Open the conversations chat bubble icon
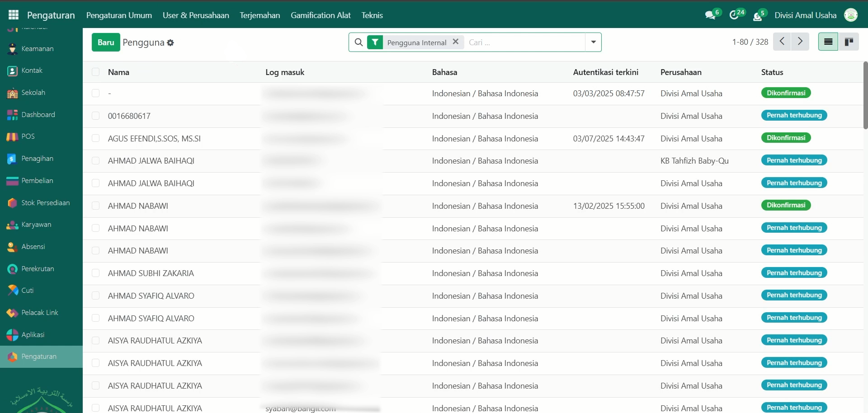This screenshot has width=868, height=413. coord(710,15)
